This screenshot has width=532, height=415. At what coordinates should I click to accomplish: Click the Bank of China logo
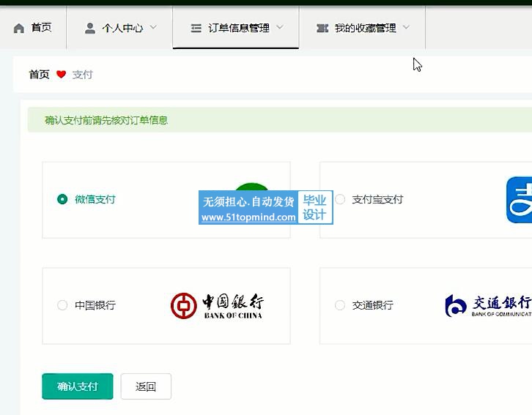[x=217, y=306]
